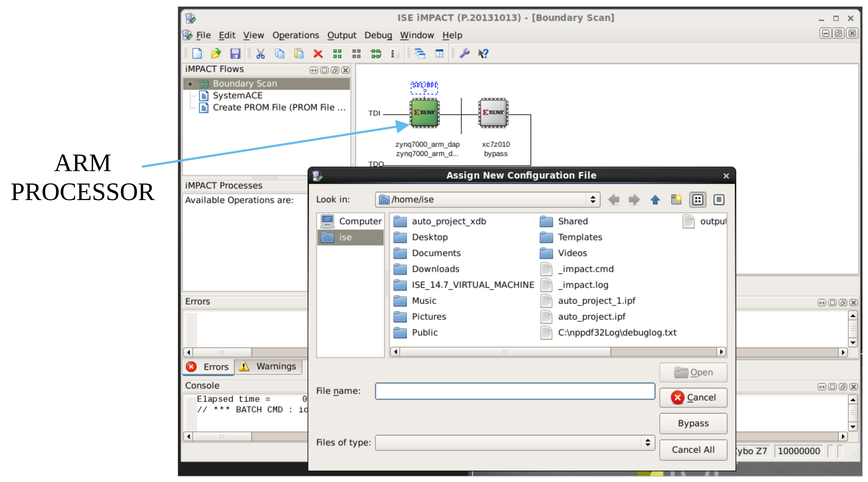Select the ISE_14.7_VIRTUAL_MACHINE folder

pyautogui.click(x=464, y=285)
